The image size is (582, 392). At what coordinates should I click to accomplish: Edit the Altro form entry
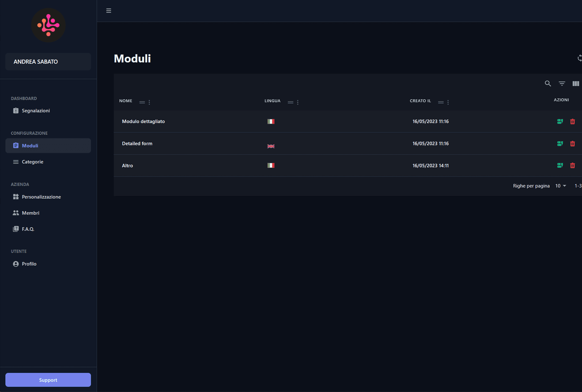point(560,165)
